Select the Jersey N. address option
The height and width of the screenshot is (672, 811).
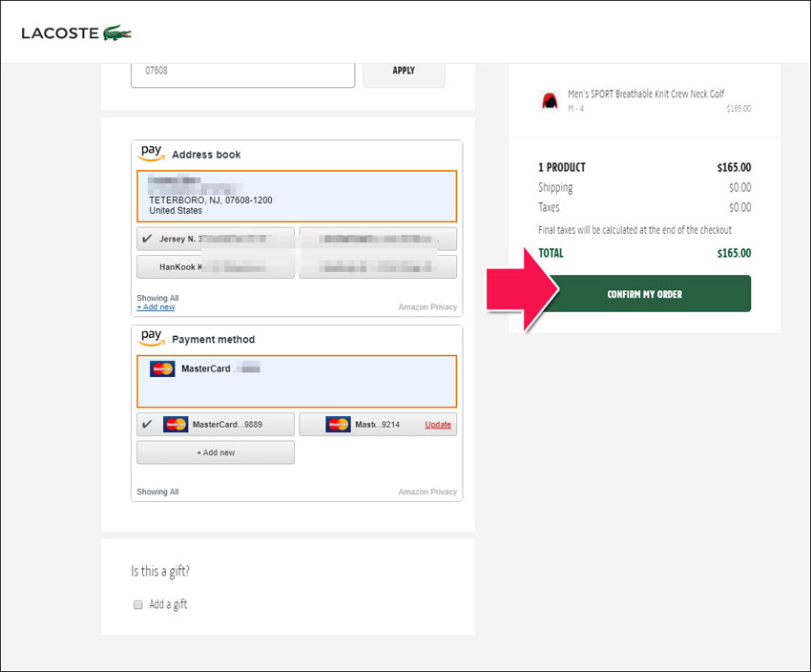216,239
